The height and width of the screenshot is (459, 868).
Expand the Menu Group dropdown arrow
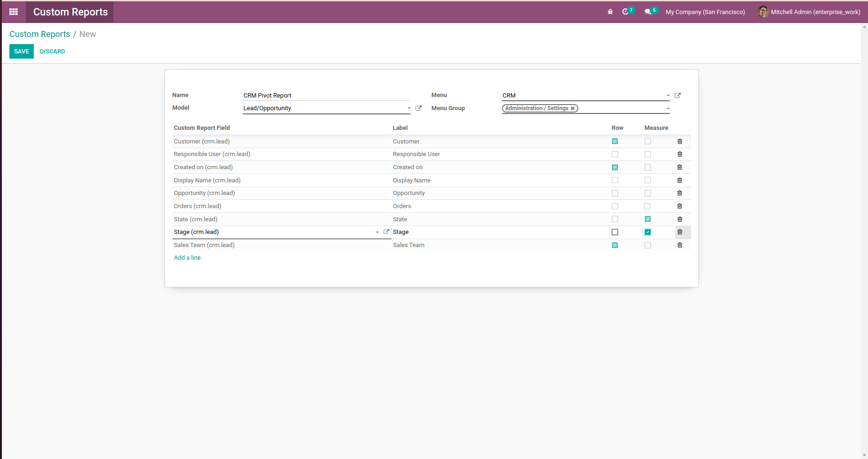click(x=668, y=108)
